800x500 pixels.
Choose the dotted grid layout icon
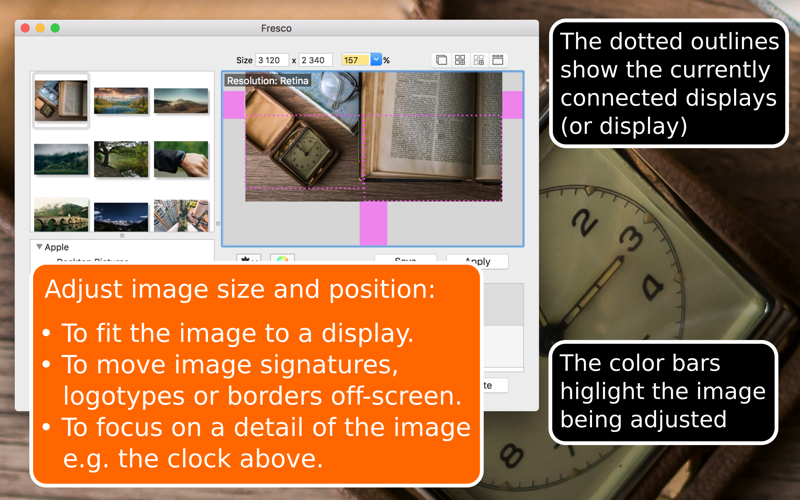point(479,60)
